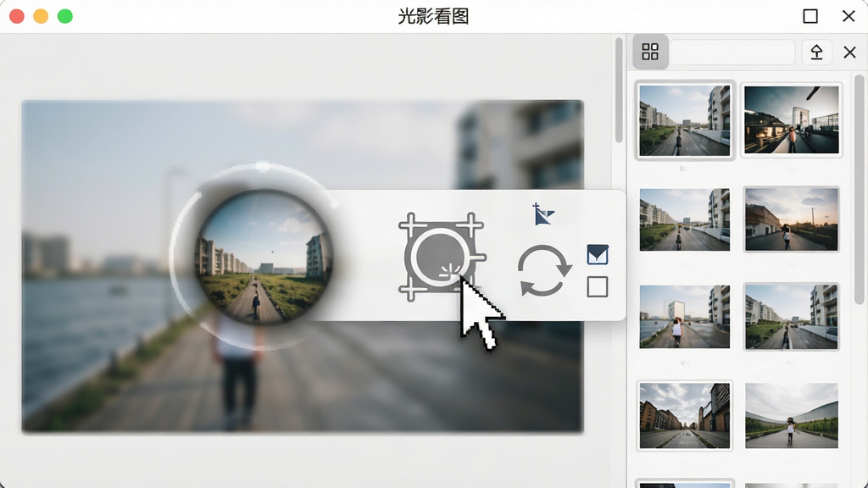
Task: Check the empty checkbox beside rotate icon
Action: point(598,287)
